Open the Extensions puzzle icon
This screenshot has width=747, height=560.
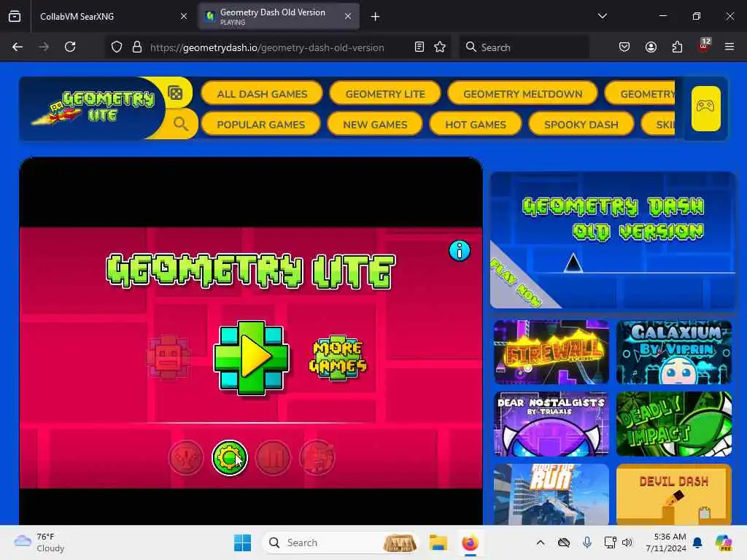pyautogui.click(x=677, y=47)
